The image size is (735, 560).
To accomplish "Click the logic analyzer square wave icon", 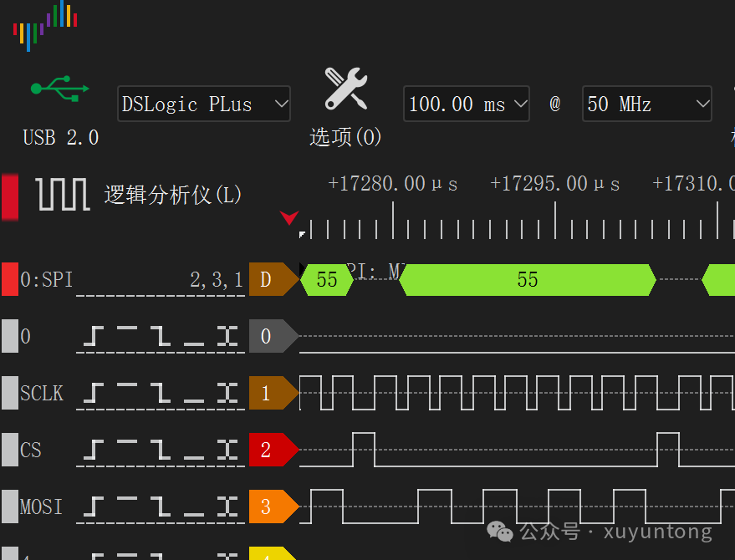I will (x=63, y=194).
